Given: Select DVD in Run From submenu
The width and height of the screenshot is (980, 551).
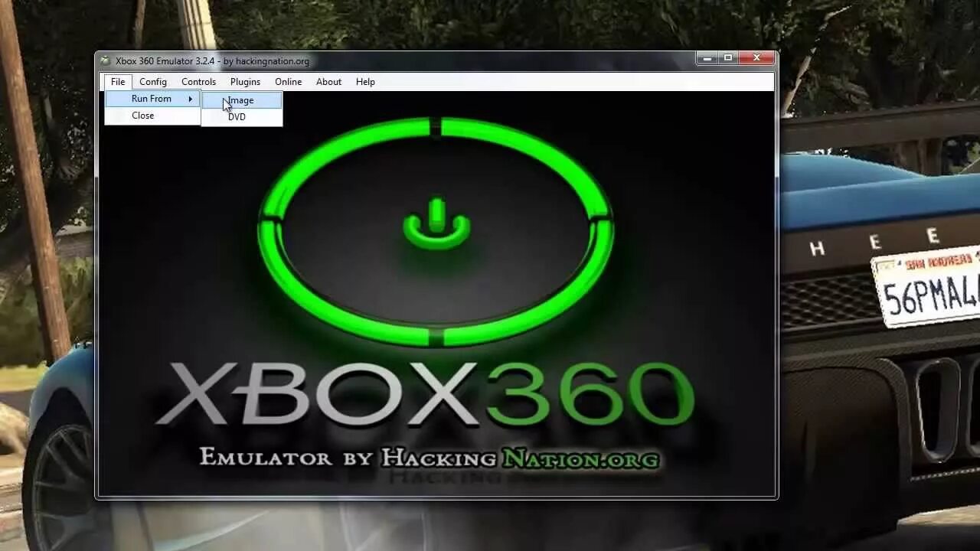Looking at the screenshot, I should (x=242, y=117).
